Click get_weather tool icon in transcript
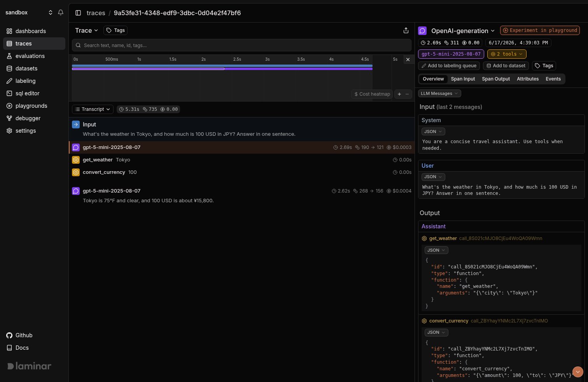The width and height of the screenshot is (588, 382). (x=76, y=160)
